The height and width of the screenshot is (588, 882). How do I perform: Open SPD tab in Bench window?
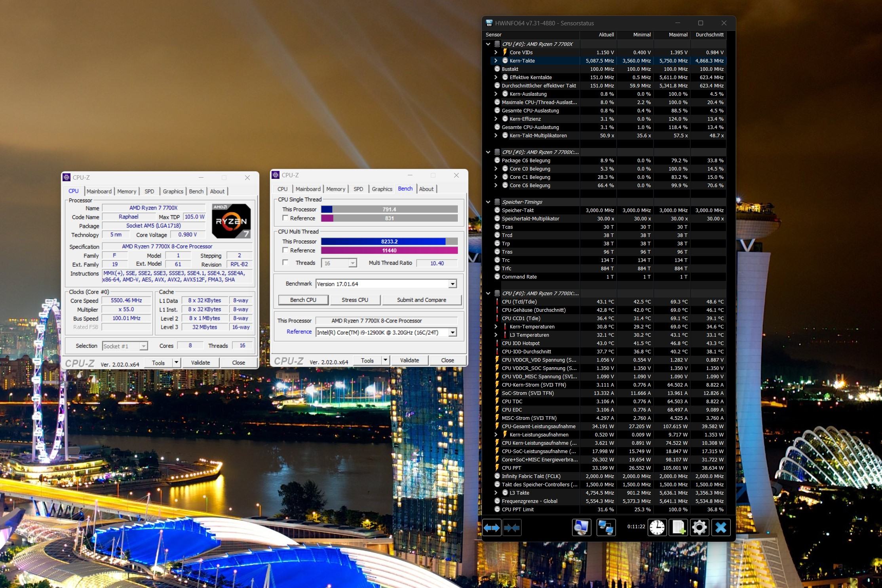pyautogui.click(x=358, y=189)
